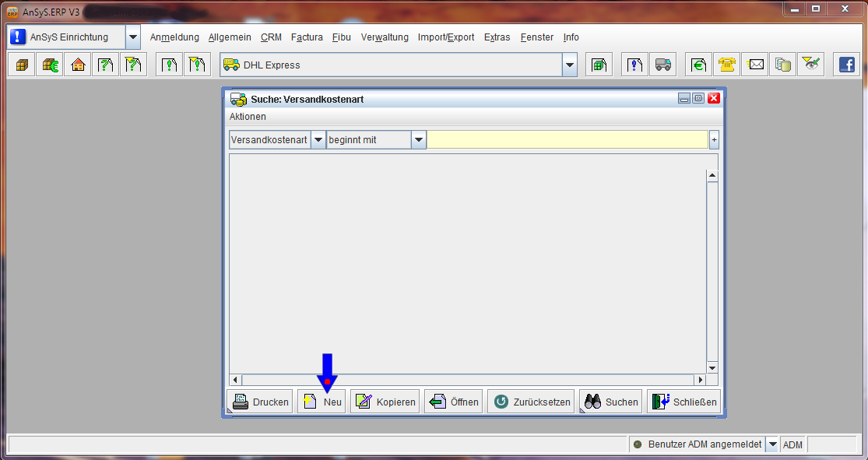
Task: Open the Aktionen menu in search window
Action: coord(248,117)
